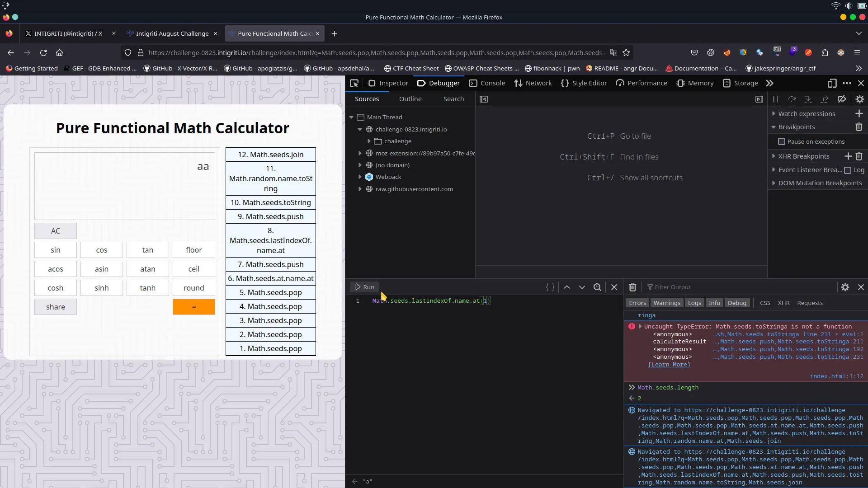Click the equals button on calculator
Image resolution: width=868 pixels, height=488 pixels.
pos(194,306)
